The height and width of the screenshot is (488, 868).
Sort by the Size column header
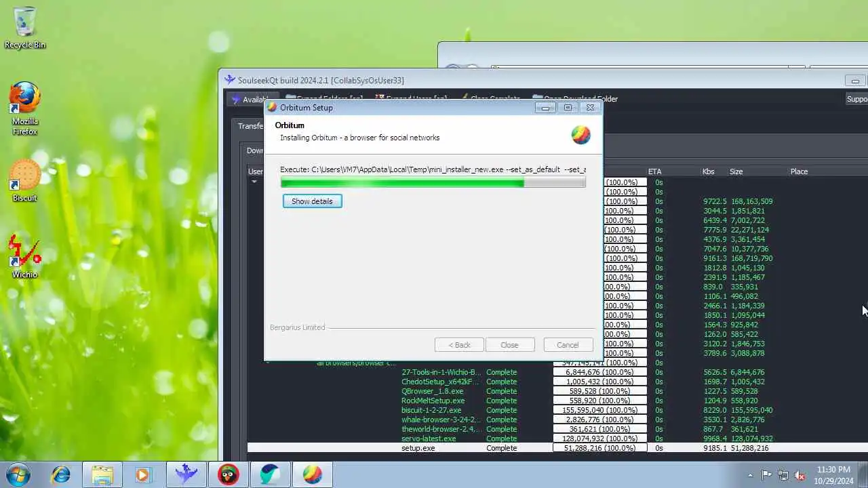pos(736,171)
